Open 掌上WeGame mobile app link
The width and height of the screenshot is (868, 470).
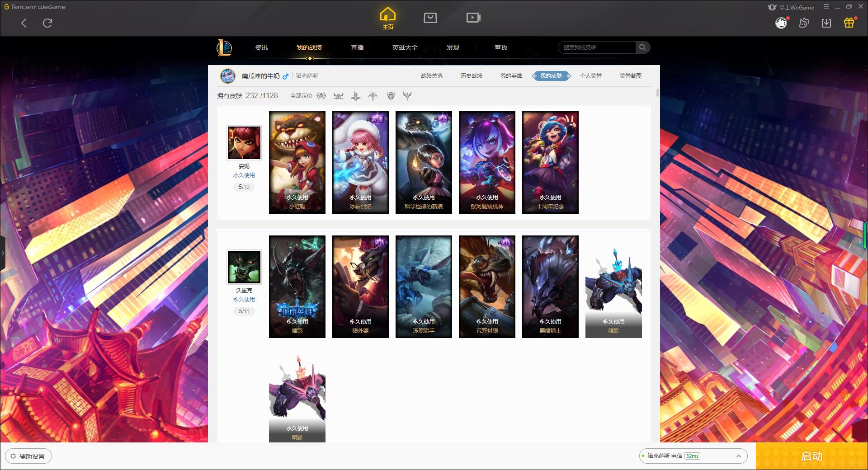pyautogui.click(x=791, y=7)
